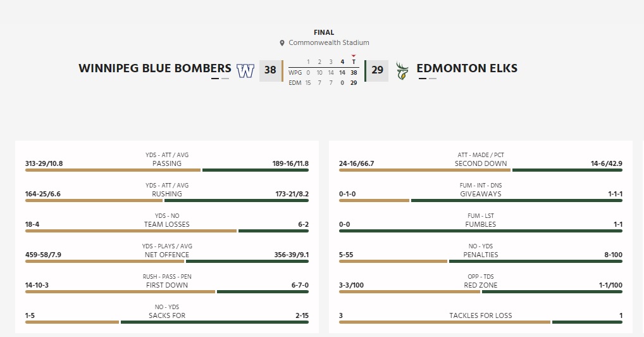Viewport: 644px width, 337px height.
Task: Select Winnipeg's score box showing 38
Action: [x=270, y=70]
